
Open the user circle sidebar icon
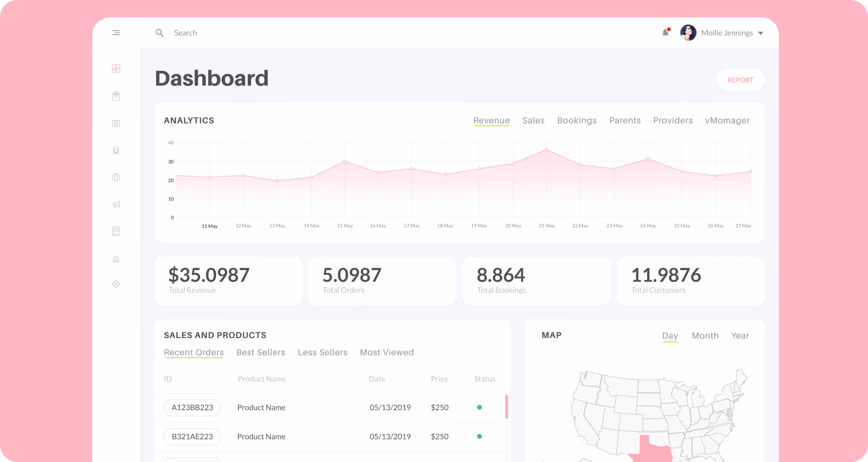(x=116, y=177)
